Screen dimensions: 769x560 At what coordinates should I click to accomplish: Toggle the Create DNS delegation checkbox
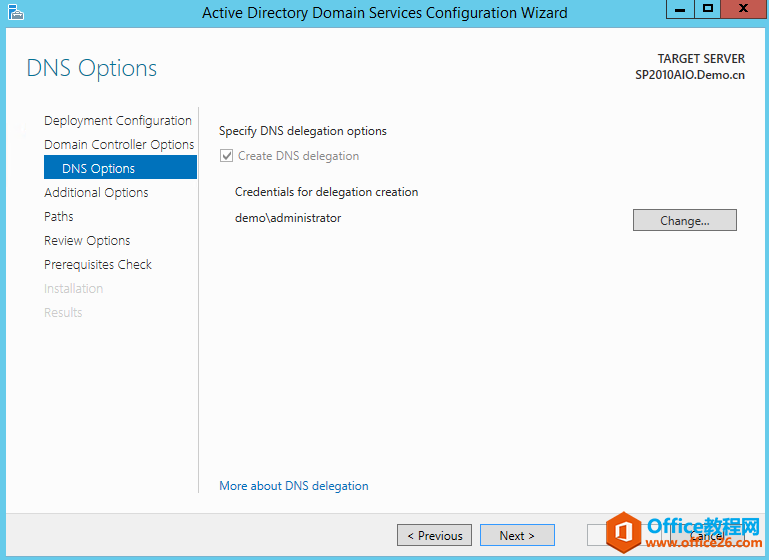226,156
